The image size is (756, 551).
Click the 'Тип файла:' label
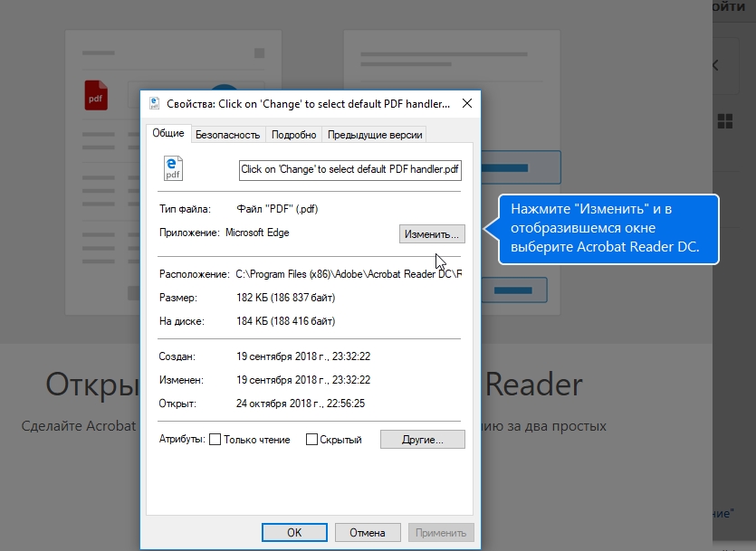click(185, 209)
